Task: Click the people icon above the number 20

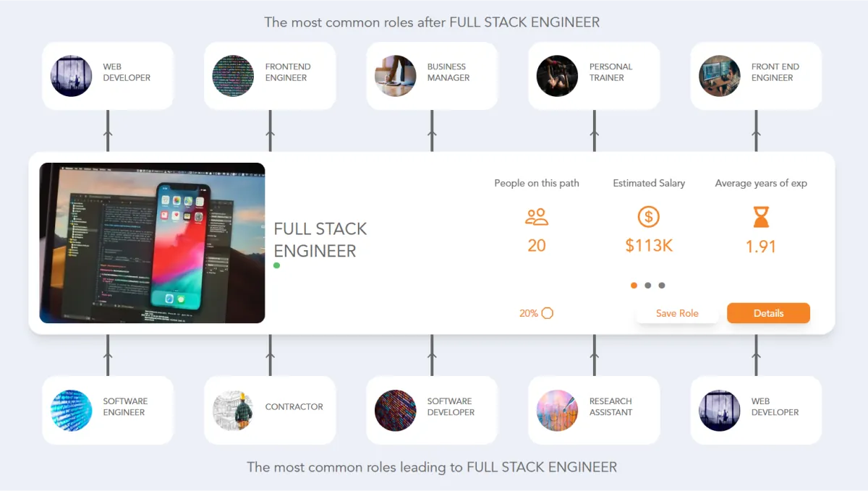Action: tap(536, 216)
